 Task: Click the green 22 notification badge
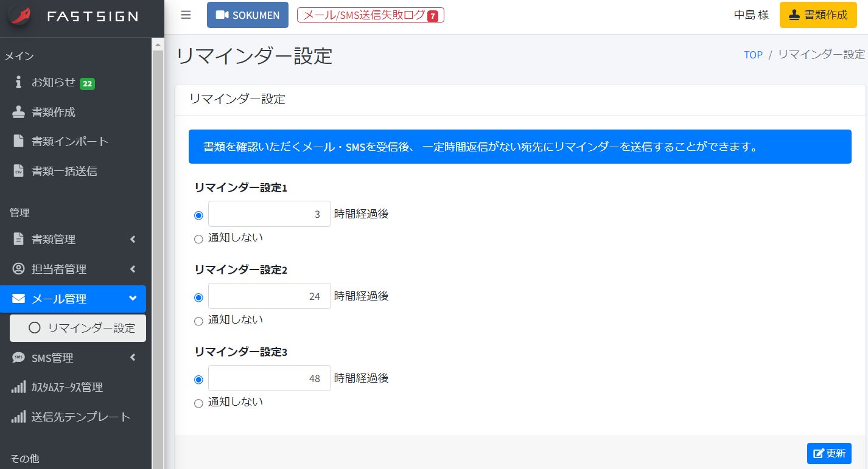88,84
